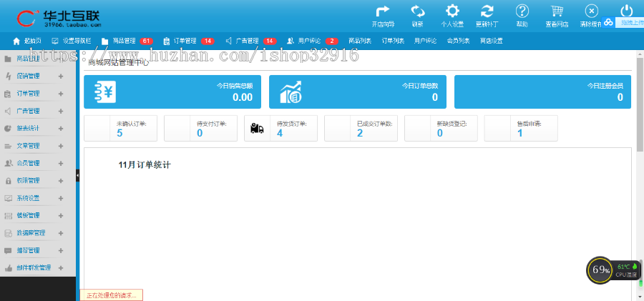Screen dimensions: 644x301
Task: Go to 起始页 via the home icon
Action: coord(16,41)
